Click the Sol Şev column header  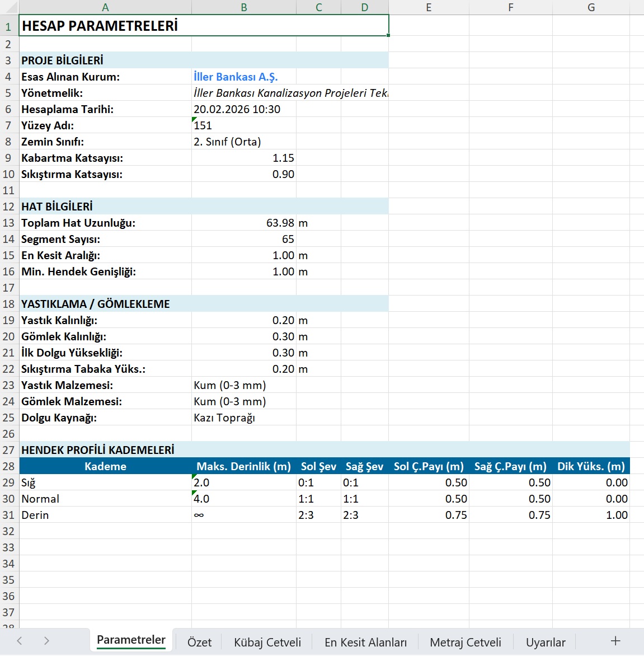click(x=319, y=466)
